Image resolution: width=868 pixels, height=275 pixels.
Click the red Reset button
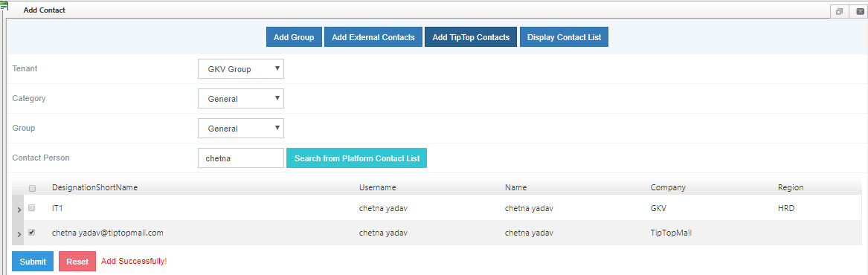(77, 262)
